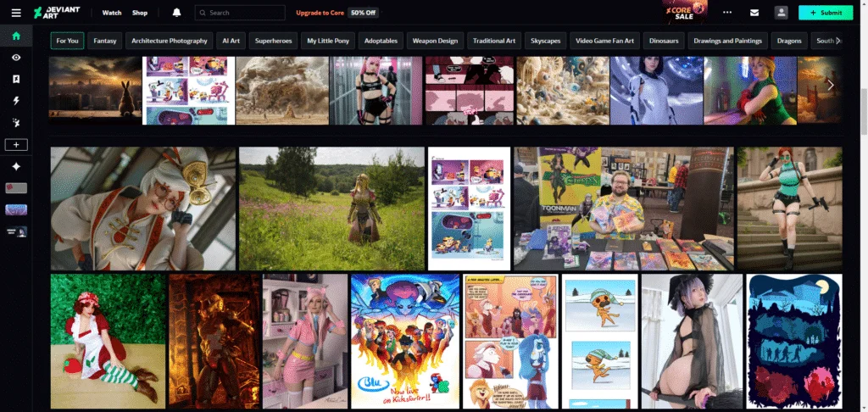Open the lightning bolt sidebar icon
868x412 pixels.
point(16,101)
